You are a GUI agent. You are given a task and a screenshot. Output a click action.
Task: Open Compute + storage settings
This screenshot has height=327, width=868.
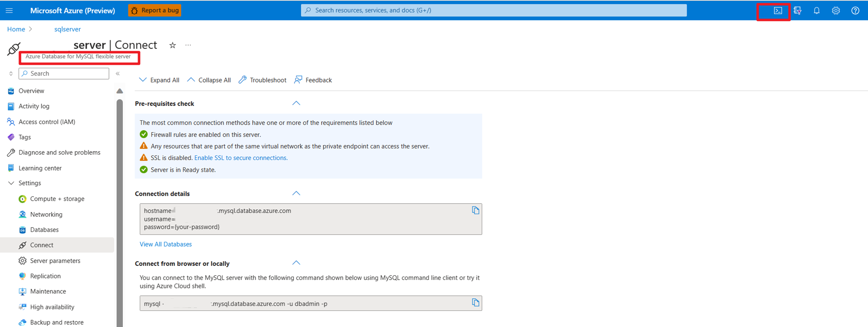click(x=57, y=199)
